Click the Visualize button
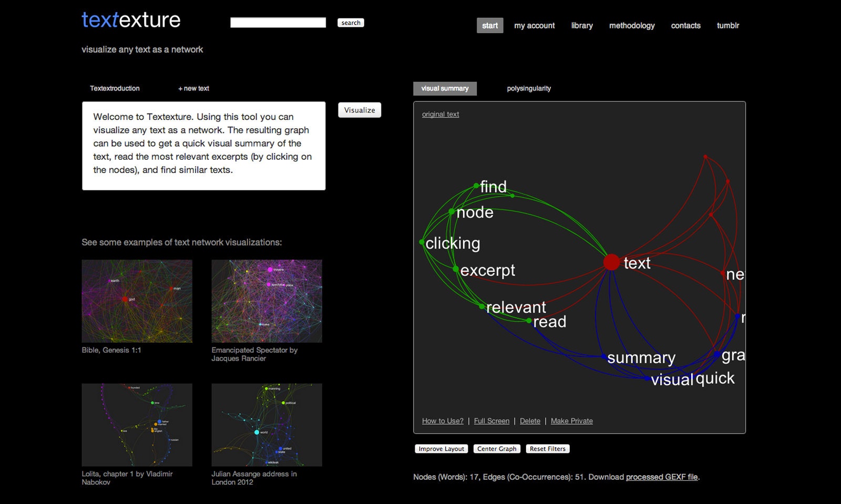The image size is (841, 504). click(360, 110)
